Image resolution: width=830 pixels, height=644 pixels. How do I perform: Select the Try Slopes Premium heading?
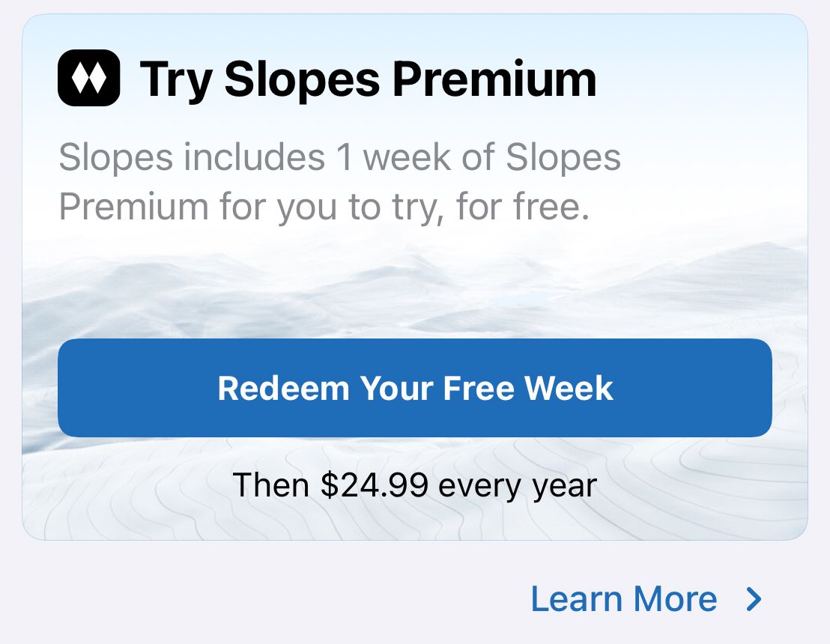[x=368, y=79]
